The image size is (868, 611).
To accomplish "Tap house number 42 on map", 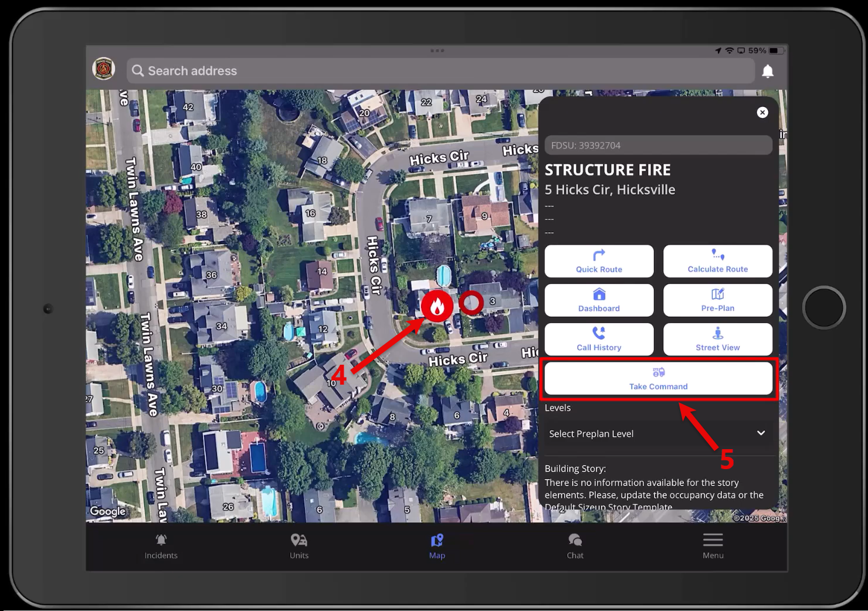I will (188, 107).
